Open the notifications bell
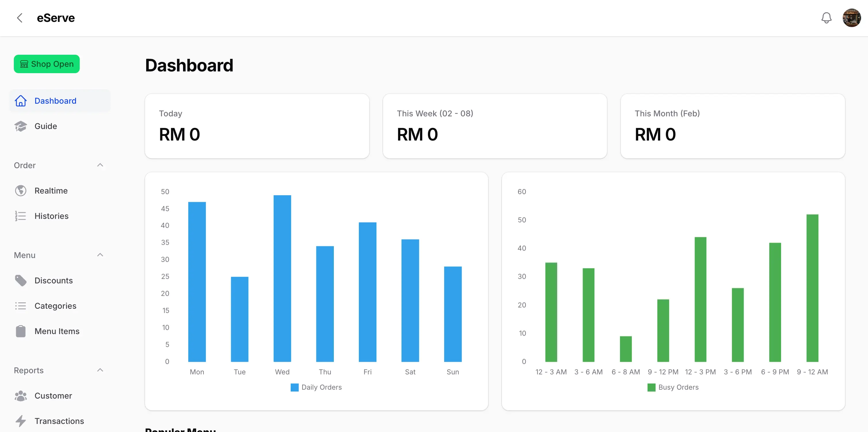868x432 pixels. (x=826, y=18)
